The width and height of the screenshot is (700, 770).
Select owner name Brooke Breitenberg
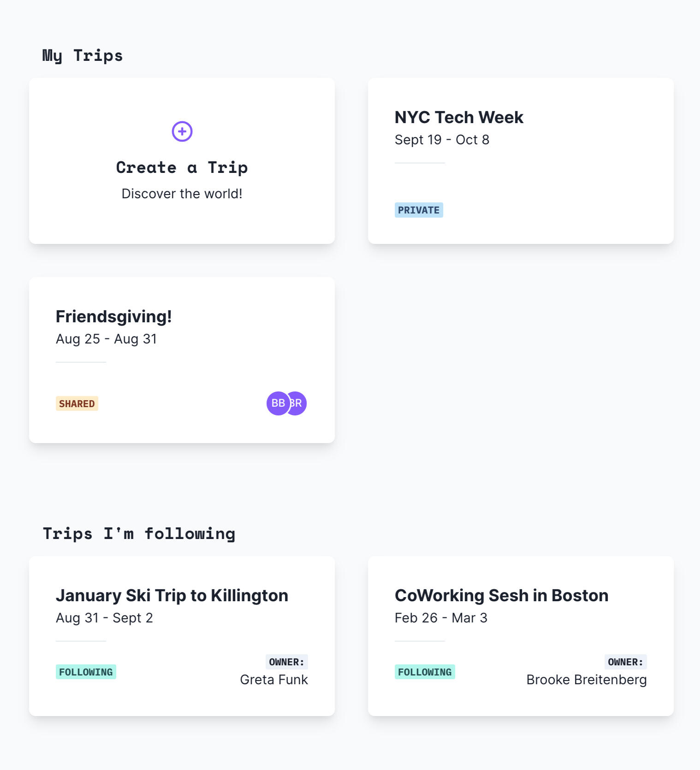pyautogui.click(x=586, y=680)
